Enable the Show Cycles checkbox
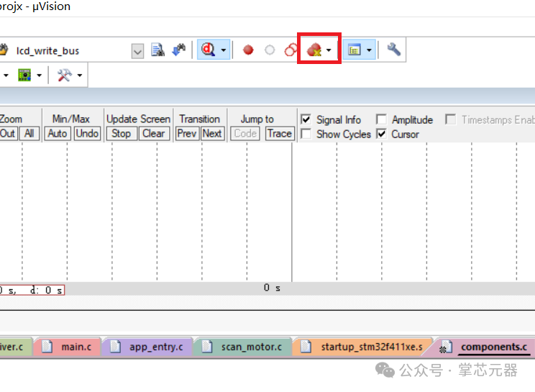The image size is (535, 392). (306, 134)
